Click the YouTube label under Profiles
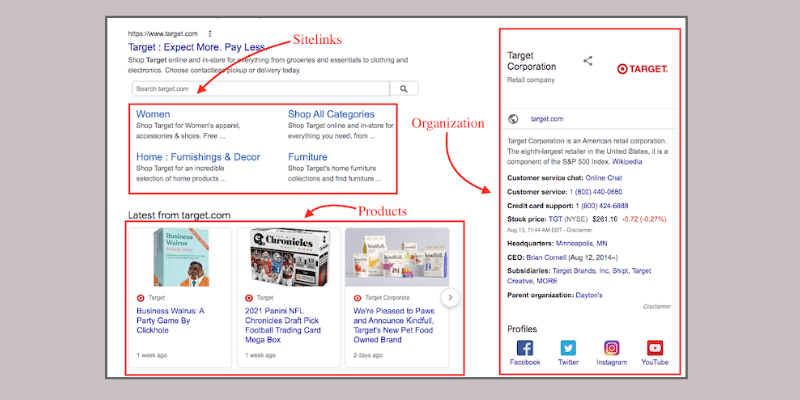This screenshot has width=800, height=400. pos(655,362)
